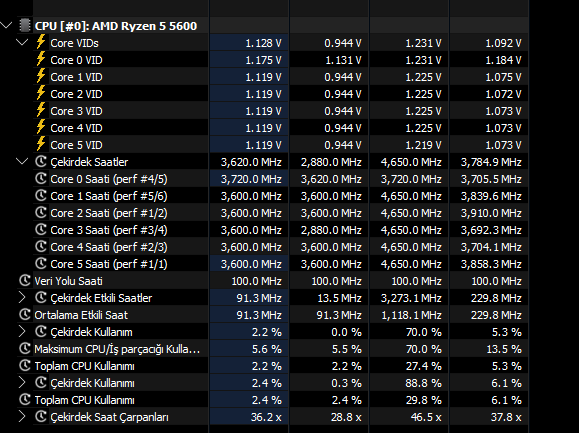Select Core 0 Saati (perf #4/5) label
Viewport: 579px width, 433px height.
coord(109,179)
